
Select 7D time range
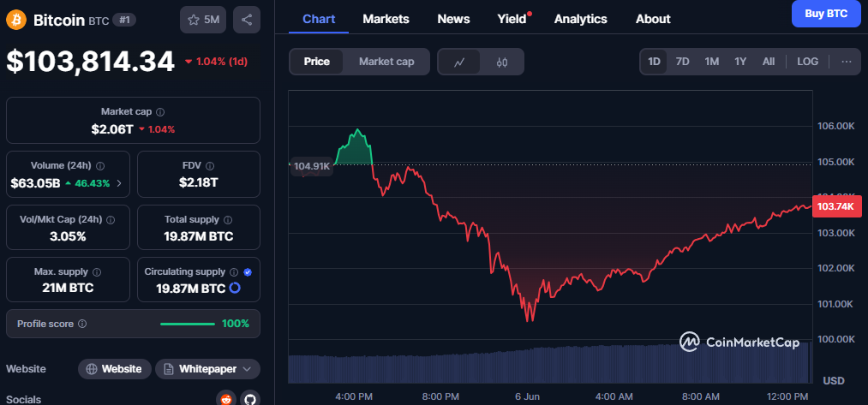pos(683,62)
